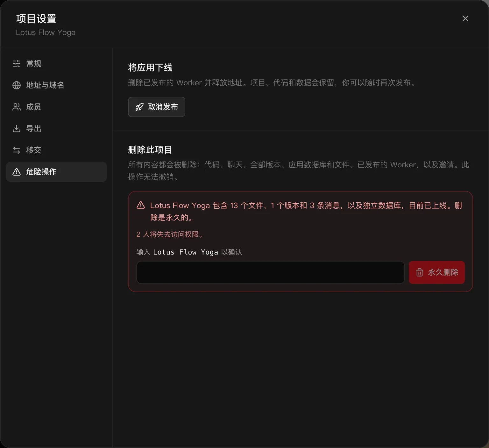Close the 项目设置 dialog

(x=465, y=18)
